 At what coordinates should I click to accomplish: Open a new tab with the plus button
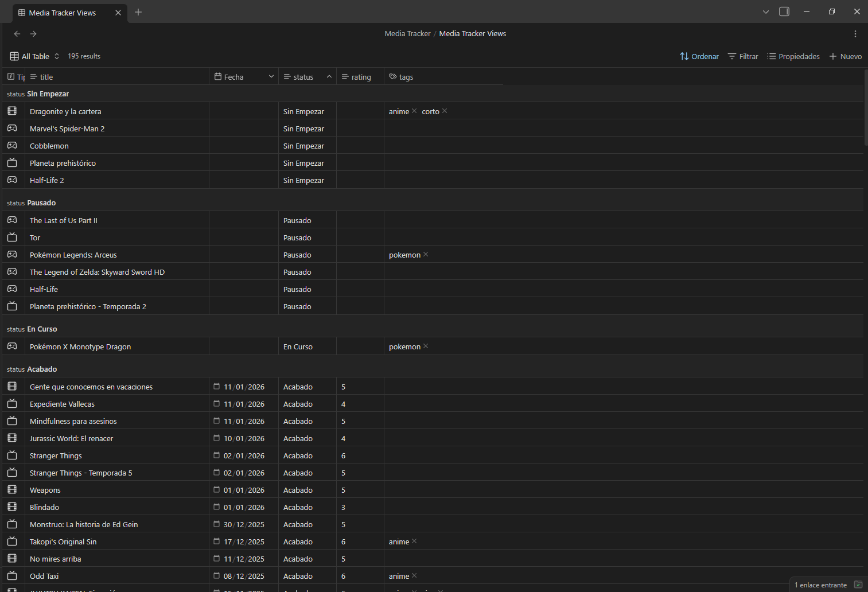[138, 11]
